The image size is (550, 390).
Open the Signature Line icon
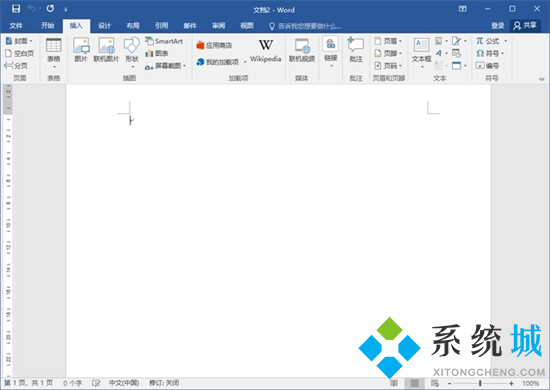[459, 41]
